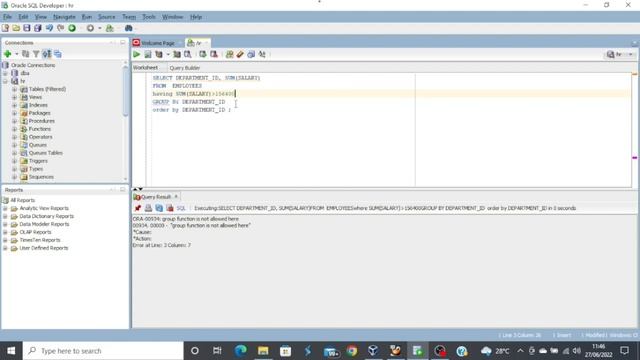Click the Run Script icon in worksheet toolbar
This screenshot has width=640, height=360.
(x=148, y=54)
